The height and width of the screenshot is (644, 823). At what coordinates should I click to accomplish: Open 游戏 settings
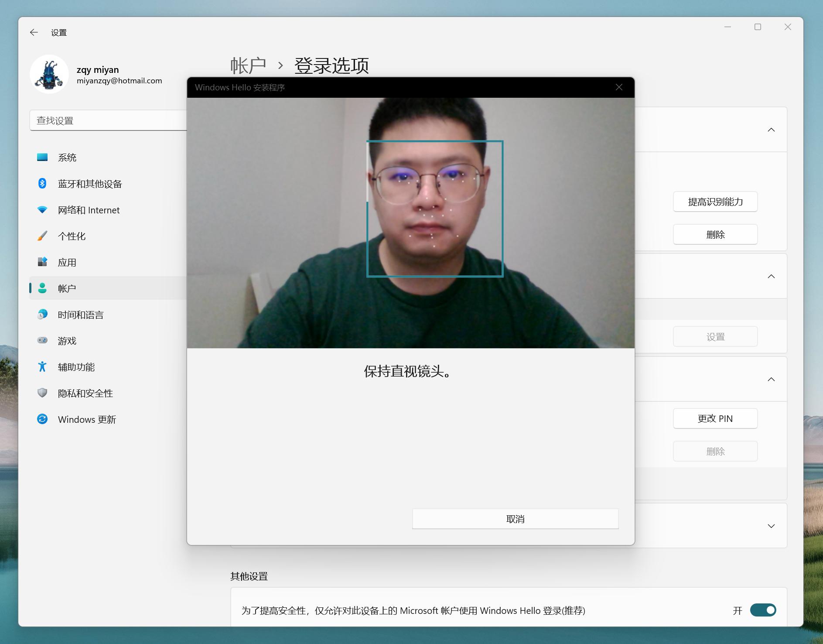click(68, 341)
